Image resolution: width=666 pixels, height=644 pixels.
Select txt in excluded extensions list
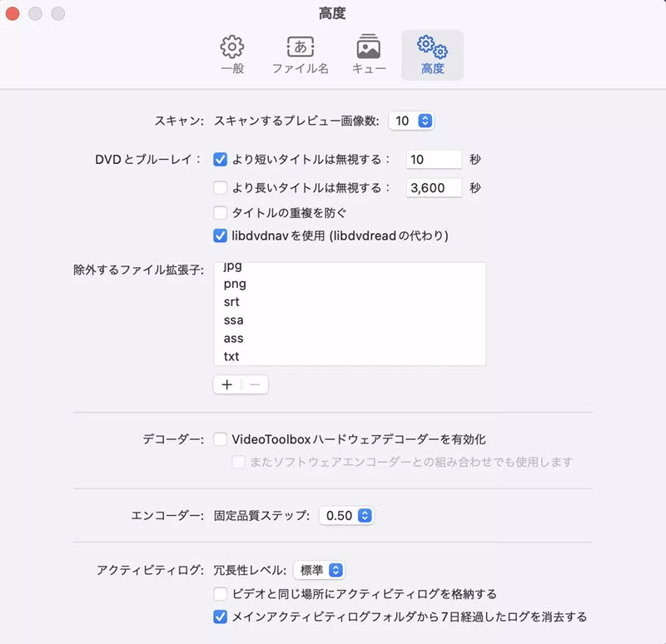(x=231, y=357)
